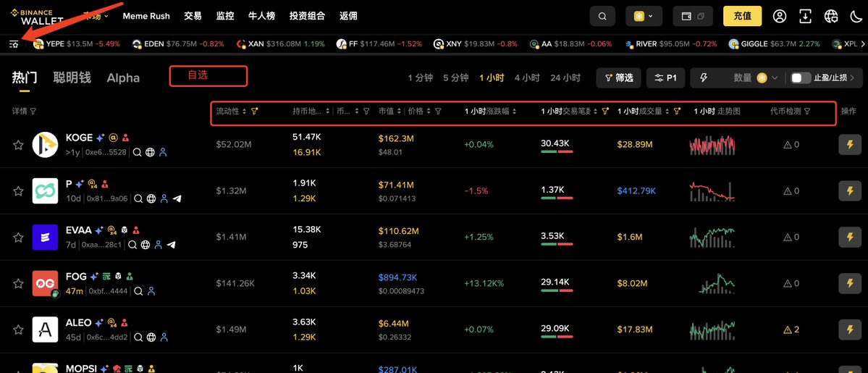Open 投资组合 portfolio page
868x373 pixels.
(307, 16)
